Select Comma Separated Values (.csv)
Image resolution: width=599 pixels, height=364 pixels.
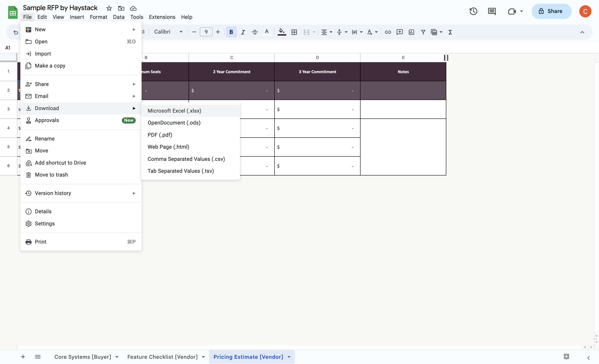[x=191, y=159]
